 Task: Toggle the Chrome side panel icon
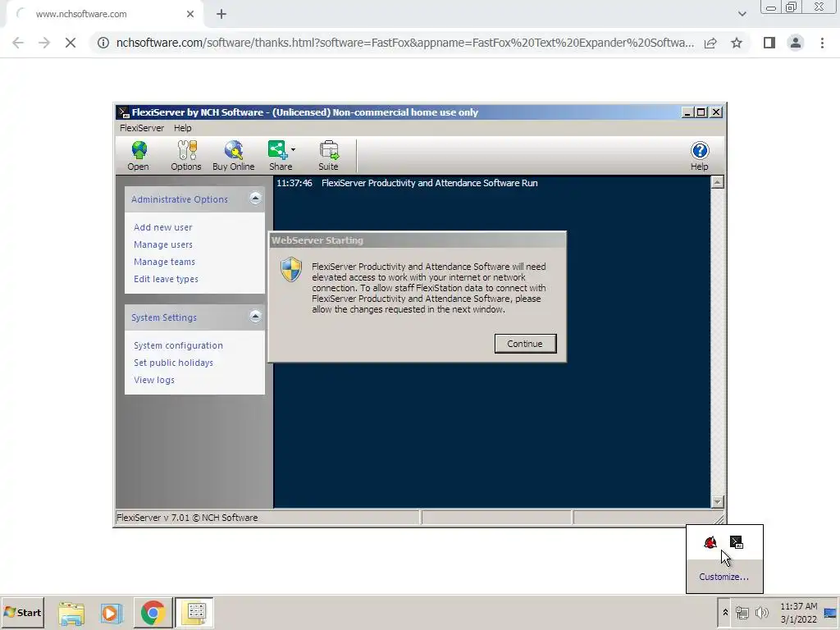click(769, 43)
